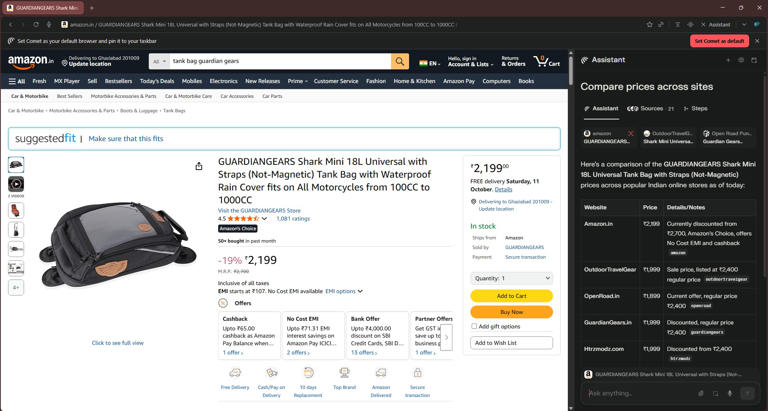The image size is (768, 411).
Task: Click the Set Comet as default button
Action: [x=719, y=41]
